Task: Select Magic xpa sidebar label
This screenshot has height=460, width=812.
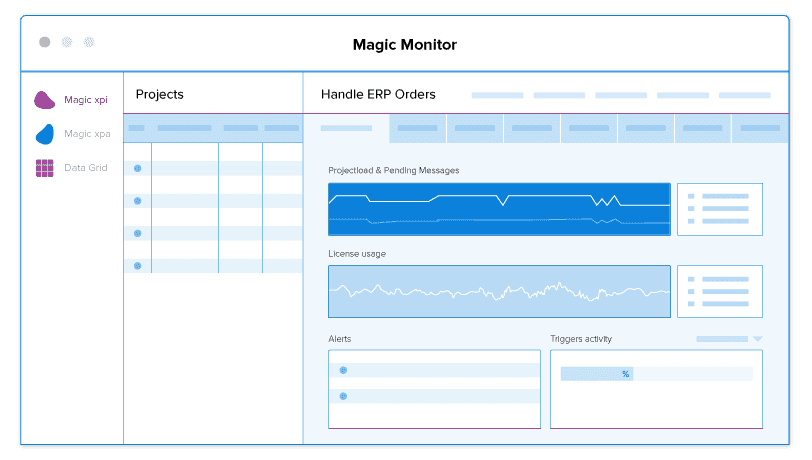Action: tap(87, 134)
